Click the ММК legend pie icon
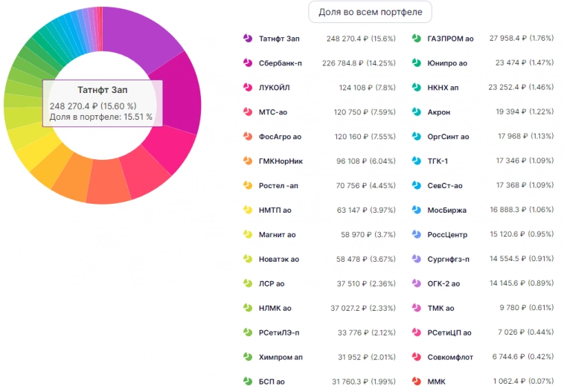This screenshot has width=564, height=392. [417, 382]
